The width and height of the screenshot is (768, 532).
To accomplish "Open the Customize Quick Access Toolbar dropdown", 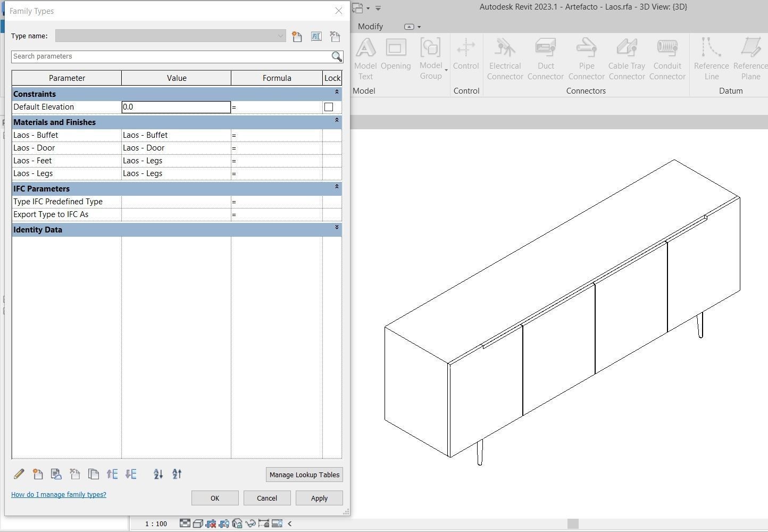I will (x=378, y=8).
